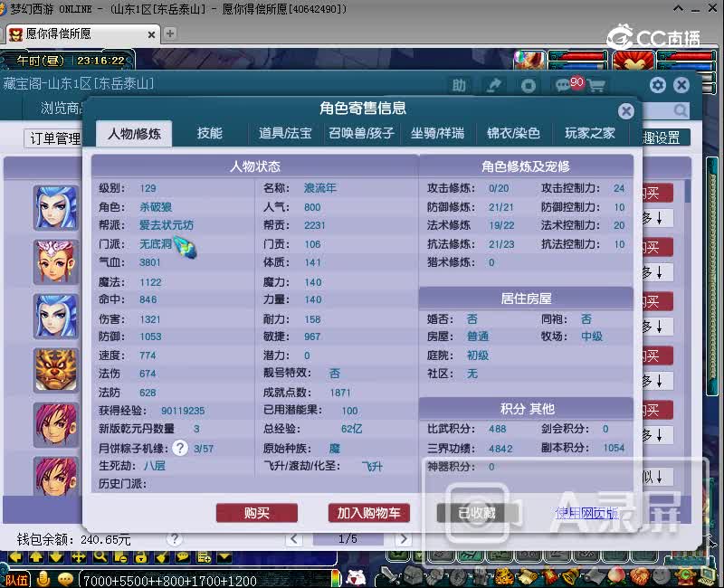Open messages chat bubble with 90 badge
724x588 pixels.
pyautogui.click(x=568, y=84)
